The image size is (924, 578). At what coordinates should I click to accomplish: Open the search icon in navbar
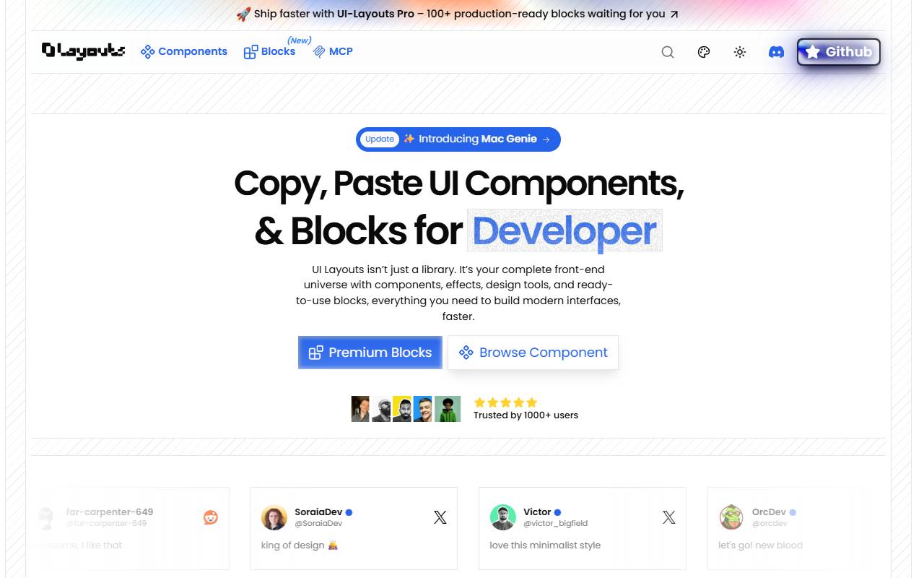(668, 52)
